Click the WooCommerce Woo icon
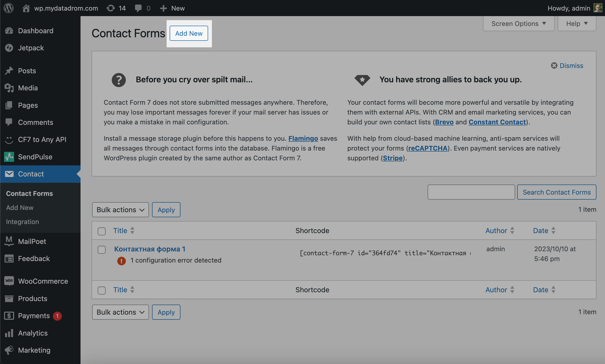605x364 pixels. pos(9,281)
